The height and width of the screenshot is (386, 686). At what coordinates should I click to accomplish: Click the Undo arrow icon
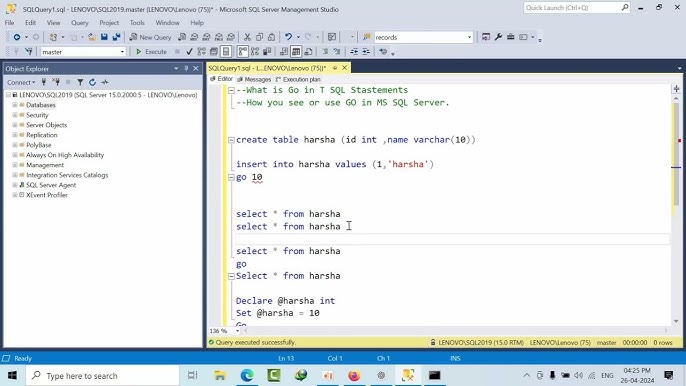coord(288,37)
